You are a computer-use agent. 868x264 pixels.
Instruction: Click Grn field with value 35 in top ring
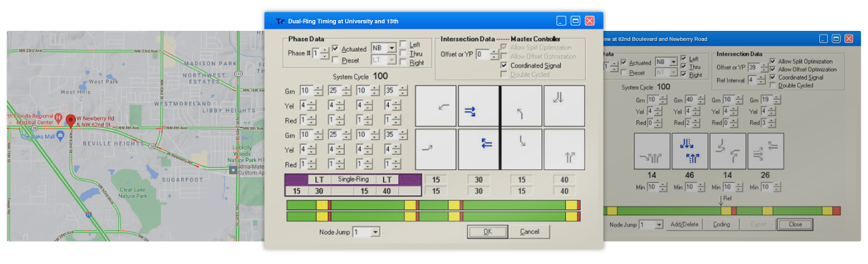pos(390,90)
